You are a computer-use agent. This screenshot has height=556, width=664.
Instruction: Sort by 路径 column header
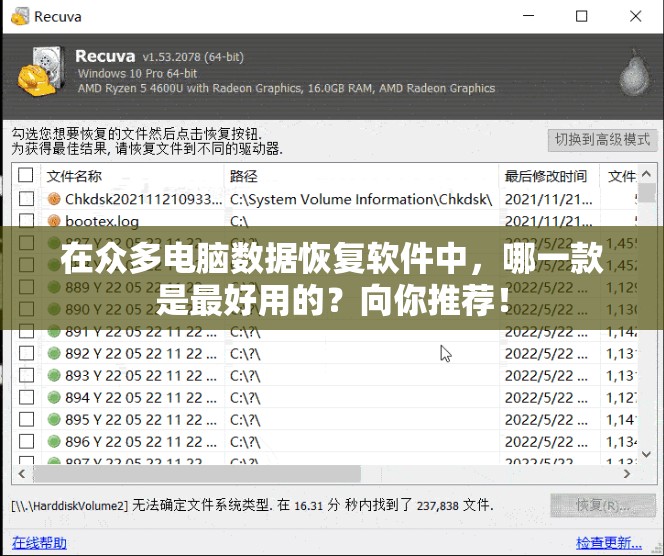click(x=361, y=176)
